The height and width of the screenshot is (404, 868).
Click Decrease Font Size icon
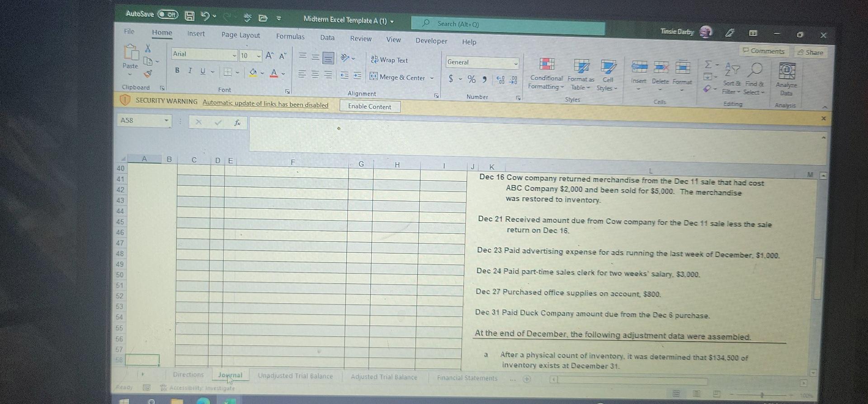click(283, 56)
